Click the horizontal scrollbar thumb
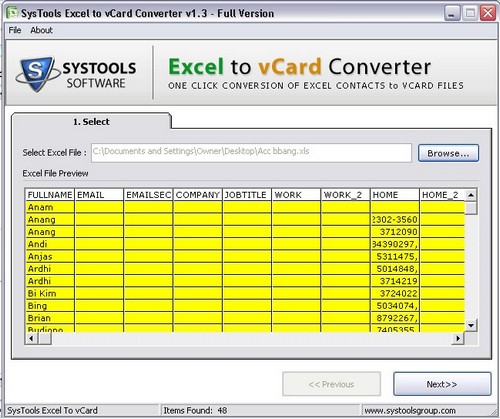Viewport: 500px width, 419px height. [x=45, y=338]
